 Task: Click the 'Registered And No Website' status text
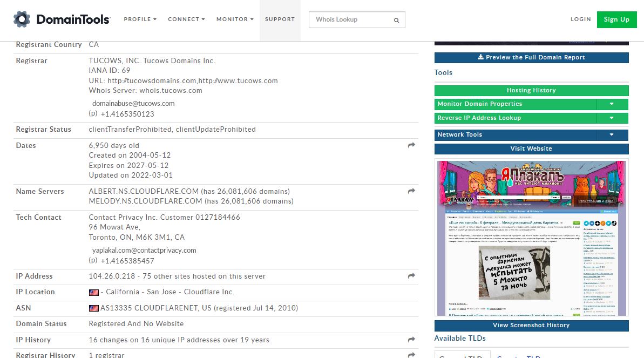click(137, 324)
